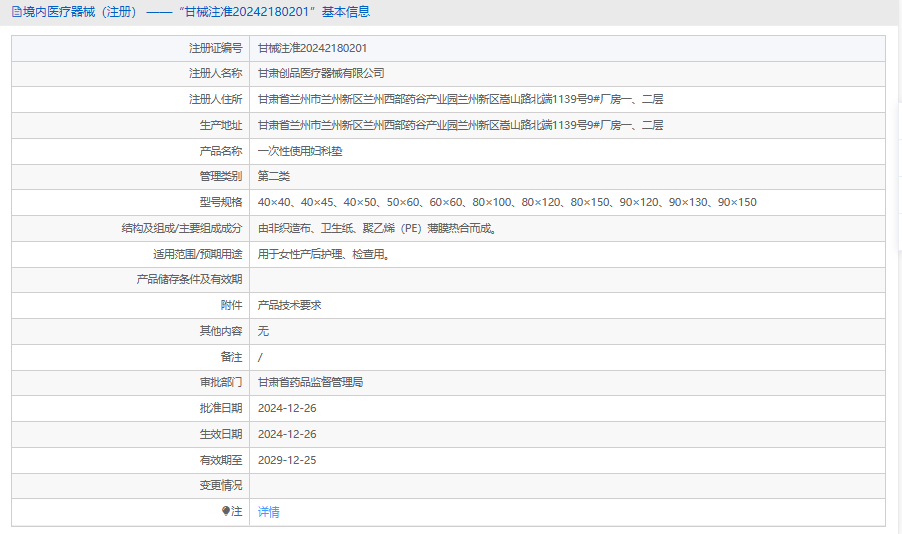Click registrant name 甘肃创品医疗器械有限公司

[321, 73]
